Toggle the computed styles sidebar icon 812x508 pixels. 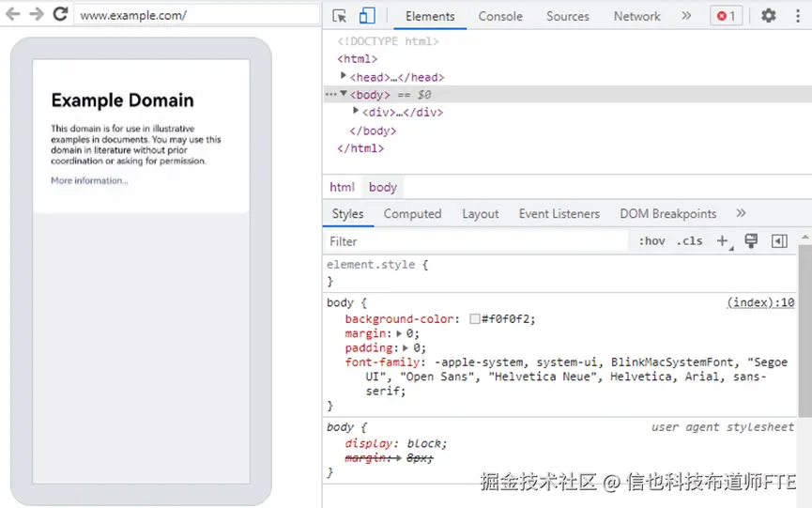[779, 240]
